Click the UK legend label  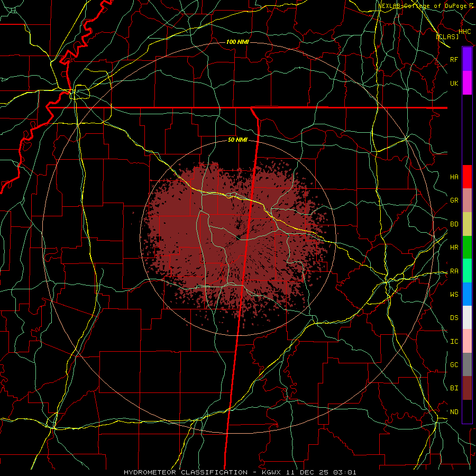pyautogui.click(x=454, y=83)
